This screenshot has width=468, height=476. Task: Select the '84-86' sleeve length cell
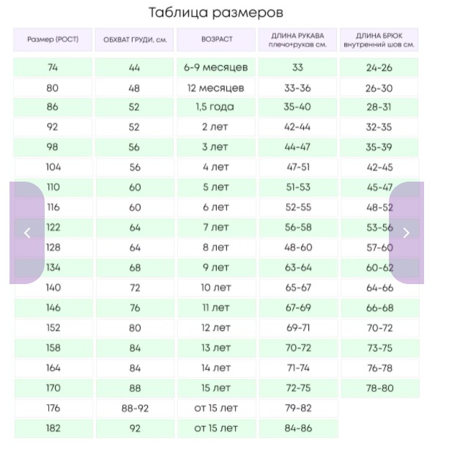[297, 428]
